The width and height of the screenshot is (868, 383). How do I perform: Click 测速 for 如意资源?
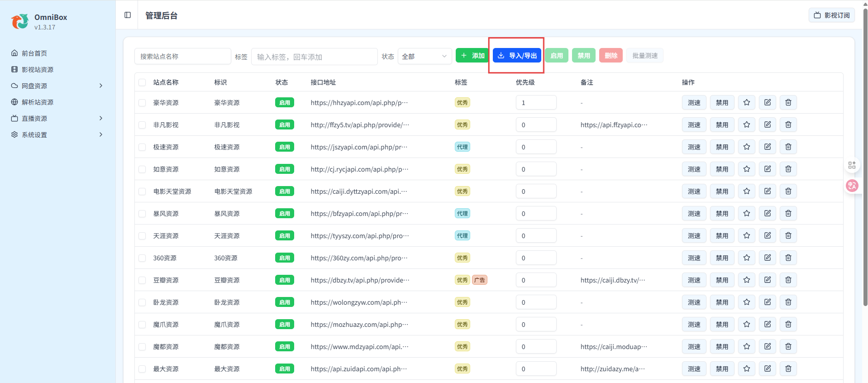point(694,169)
